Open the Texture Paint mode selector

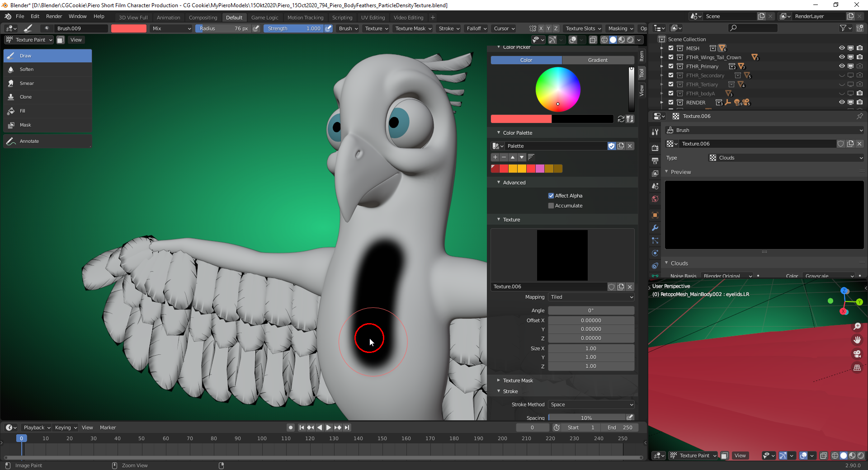pyautogui.click(x=29, y=40)
